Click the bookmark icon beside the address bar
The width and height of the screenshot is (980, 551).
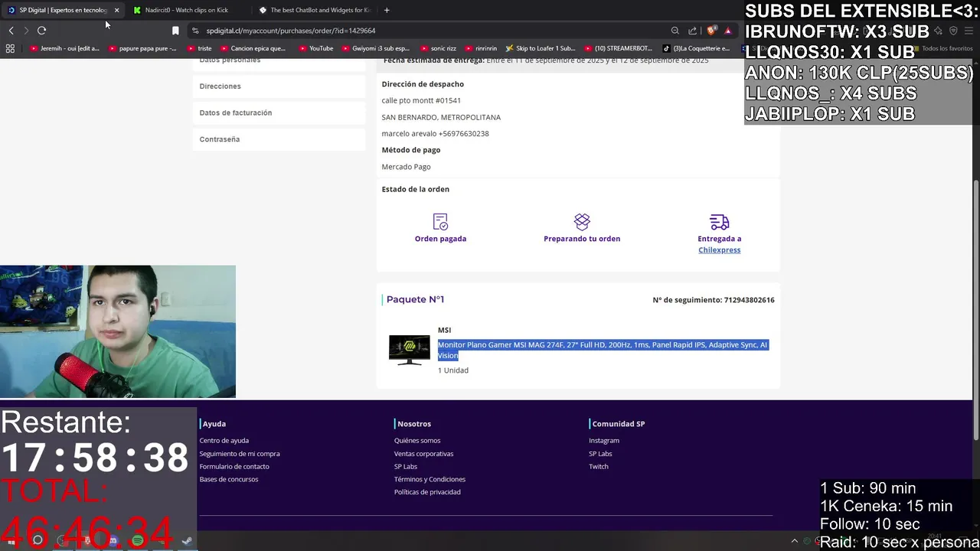click(175, 31)
